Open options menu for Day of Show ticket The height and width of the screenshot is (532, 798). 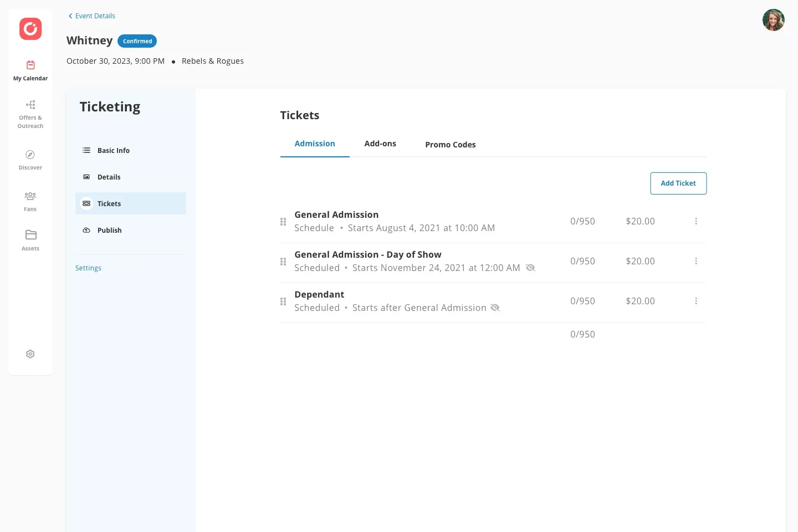pyautogui.click(x=696, y=261)
